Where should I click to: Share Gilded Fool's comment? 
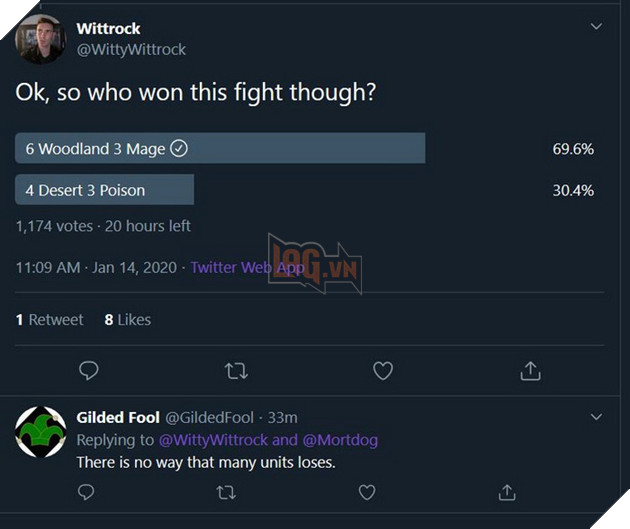coord(507,492)
